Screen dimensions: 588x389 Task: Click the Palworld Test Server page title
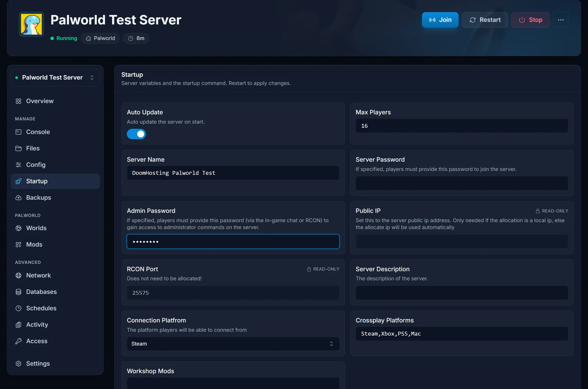116,20
